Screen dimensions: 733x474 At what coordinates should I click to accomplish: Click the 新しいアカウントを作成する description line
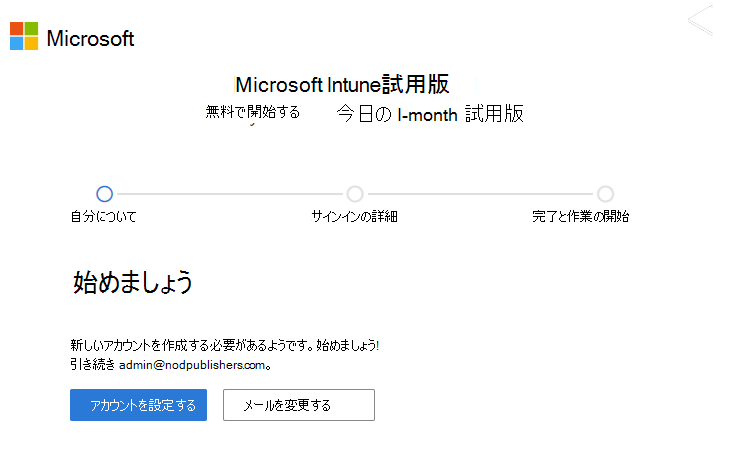(224, 345)
